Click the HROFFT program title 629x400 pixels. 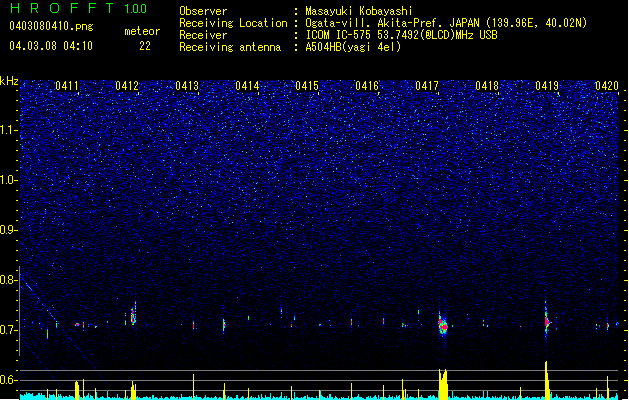coord(62,8)
